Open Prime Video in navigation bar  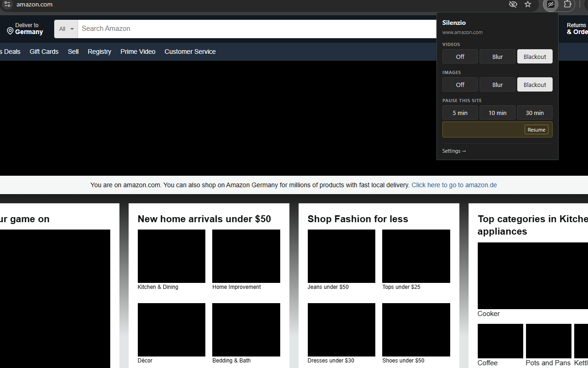tap(138, 52)
